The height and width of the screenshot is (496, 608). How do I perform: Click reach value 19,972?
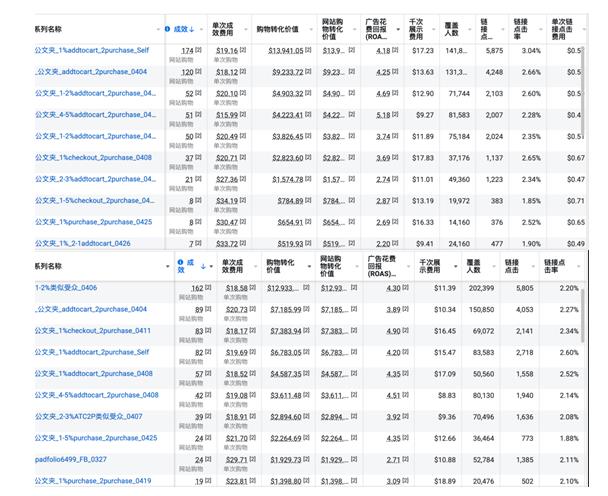[x=459, y=201]
